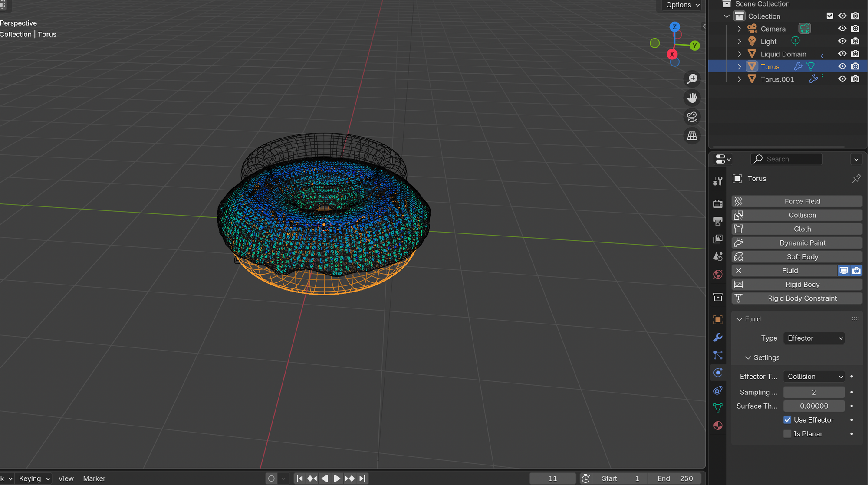Hide Torus in viewport via eye icon
The image size is (868, 485).
coord(842,66)
